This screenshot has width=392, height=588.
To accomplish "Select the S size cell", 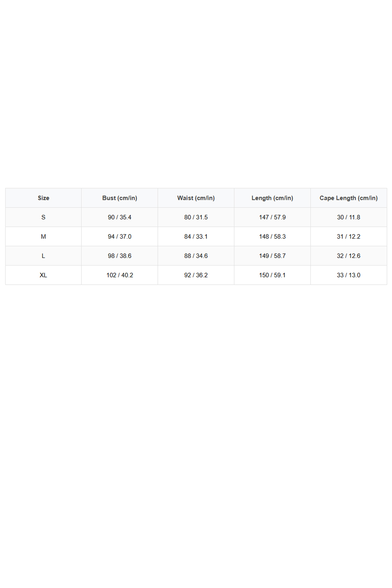I will [x=43, y=217].
